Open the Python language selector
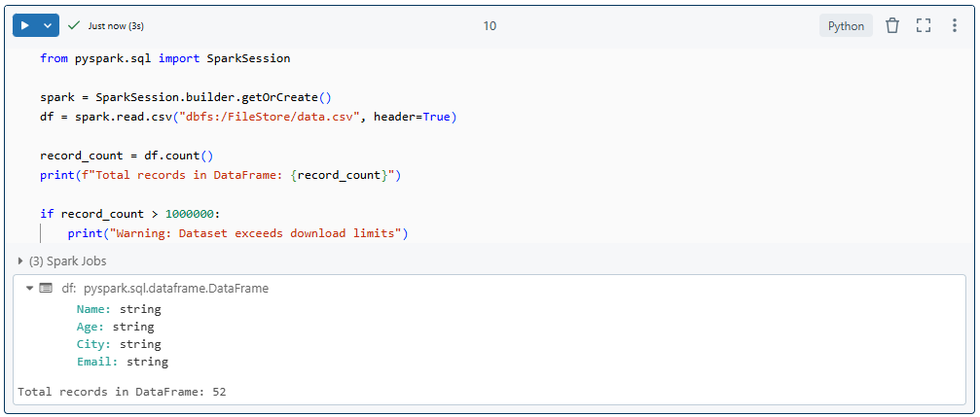This screenshot has width=980, height=417. pos(845,26)
